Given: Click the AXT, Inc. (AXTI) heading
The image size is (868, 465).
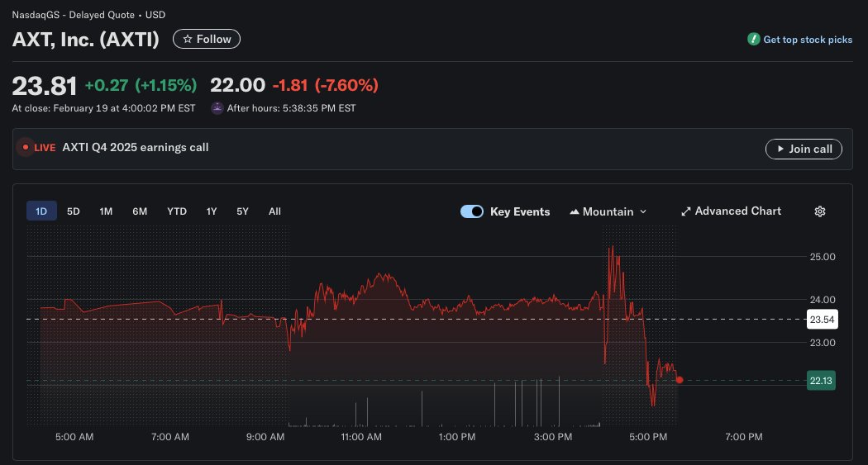Looking at the screenshot, I should [x=86, y=40].
